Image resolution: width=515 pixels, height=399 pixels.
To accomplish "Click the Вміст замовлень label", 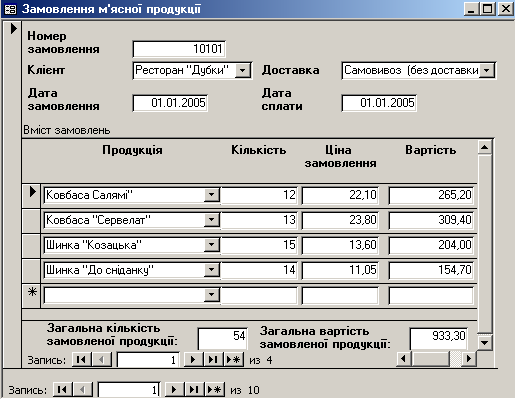I will (67, 130).
